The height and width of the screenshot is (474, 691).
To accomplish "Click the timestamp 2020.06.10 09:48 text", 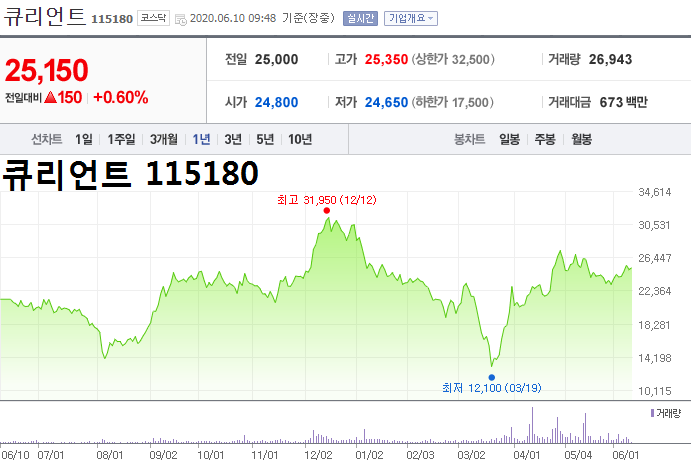I will pos(233,19).
